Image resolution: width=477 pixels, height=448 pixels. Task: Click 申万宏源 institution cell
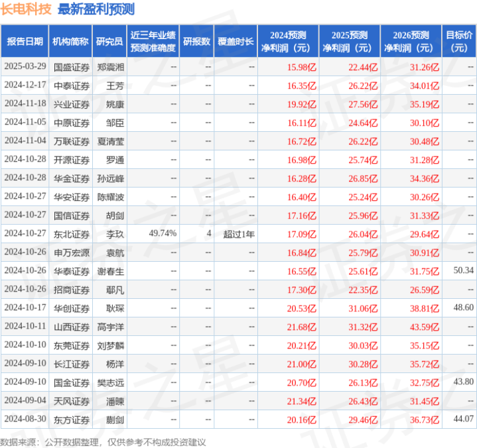point(72,253)
